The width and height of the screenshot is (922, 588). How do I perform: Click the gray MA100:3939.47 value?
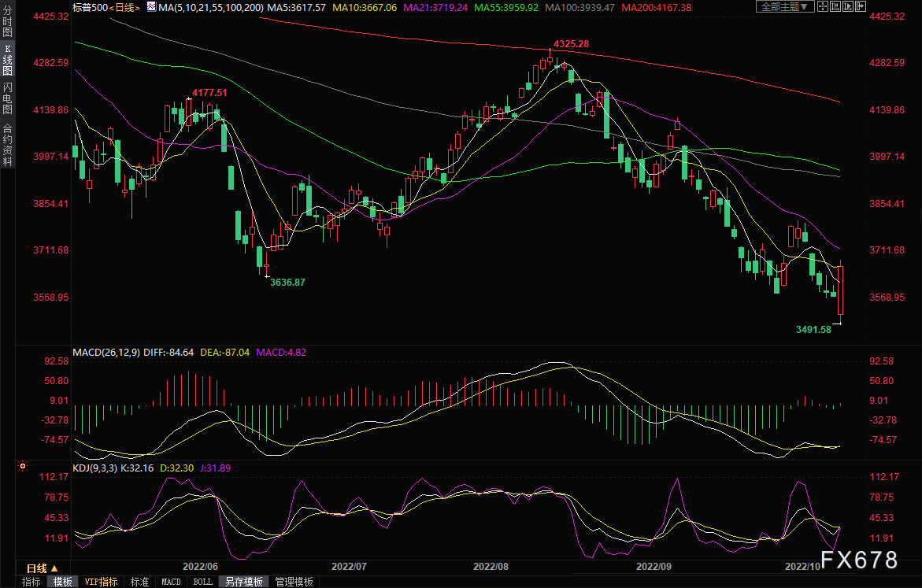[579, 8]
